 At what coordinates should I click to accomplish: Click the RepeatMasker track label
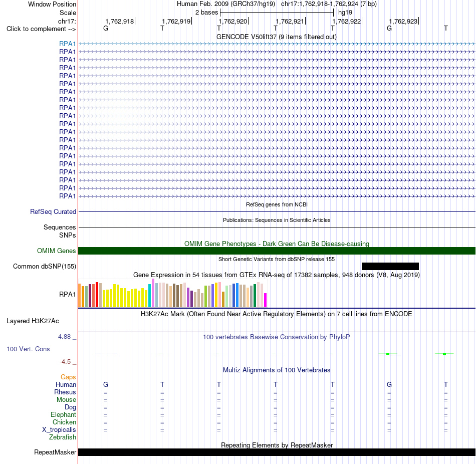pyautogui.click(x=55, y=452)
